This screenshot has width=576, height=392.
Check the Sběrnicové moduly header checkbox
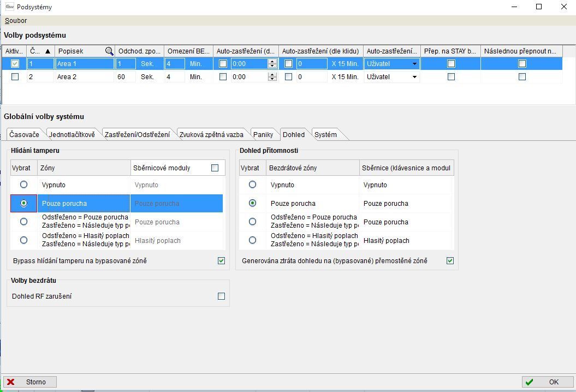(x=215, y=168)
